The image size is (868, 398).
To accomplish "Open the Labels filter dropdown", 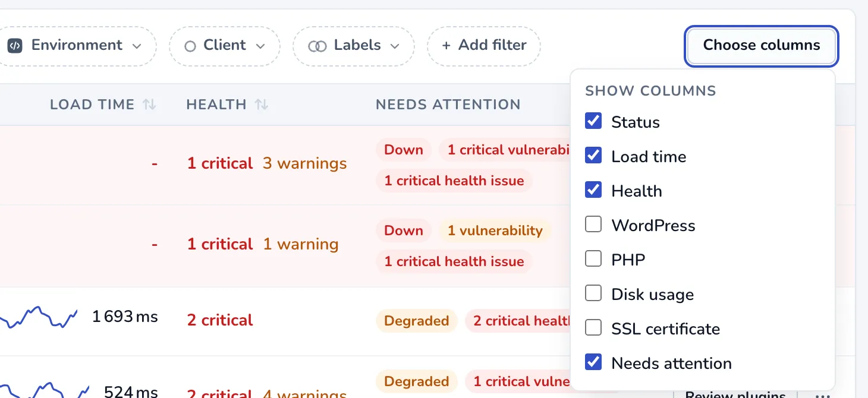I will (354, 46).
